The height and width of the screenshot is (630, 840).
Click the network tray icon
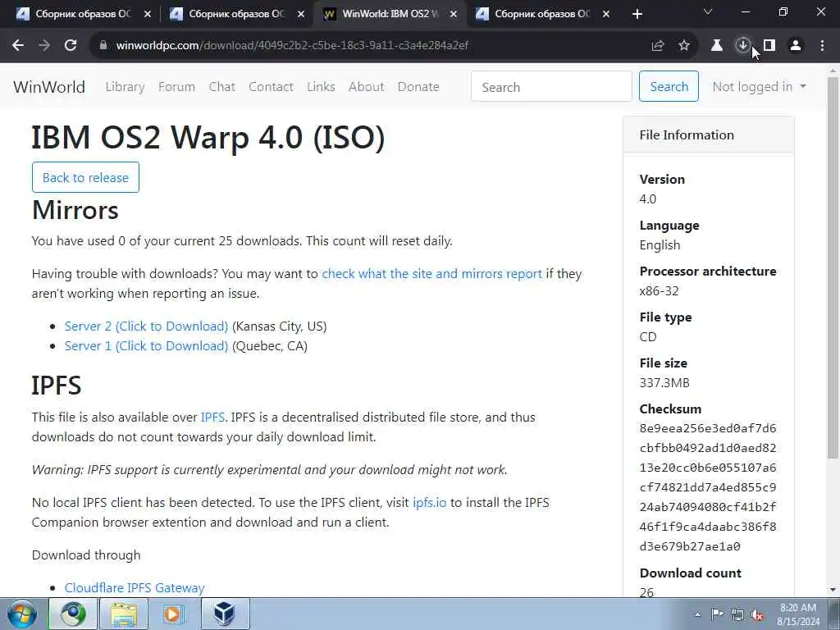(737, 614)
